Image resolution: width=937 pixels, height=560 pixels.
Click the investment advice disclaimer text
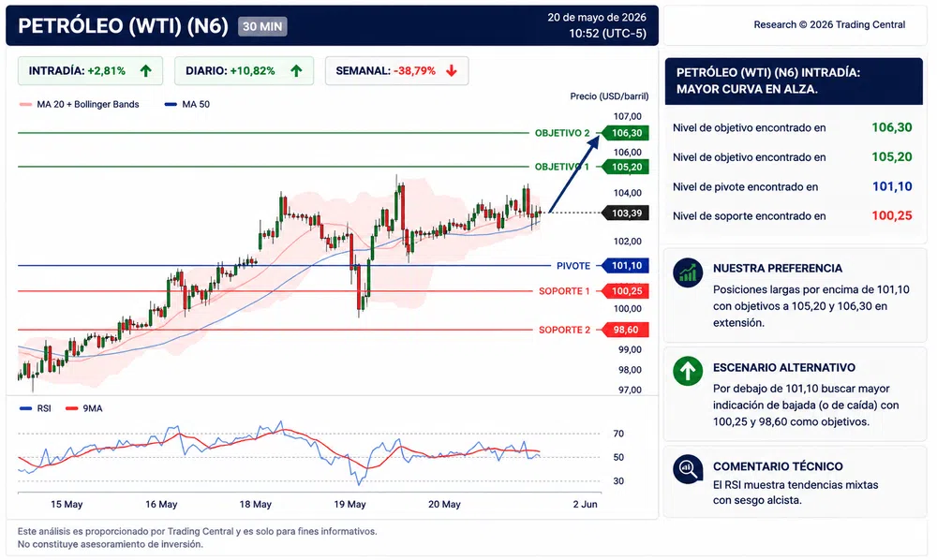(x=110, y=544)
